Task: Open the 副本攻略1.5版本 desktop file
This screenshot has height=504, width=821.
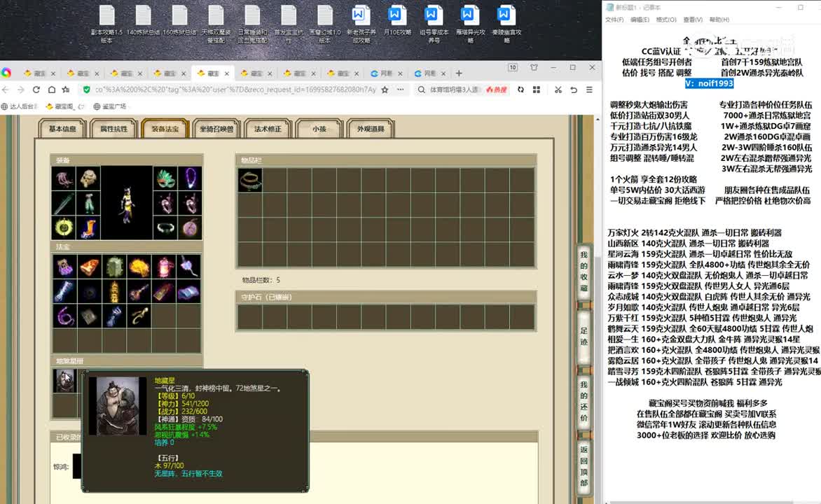Action: click(x=106, y=24)
